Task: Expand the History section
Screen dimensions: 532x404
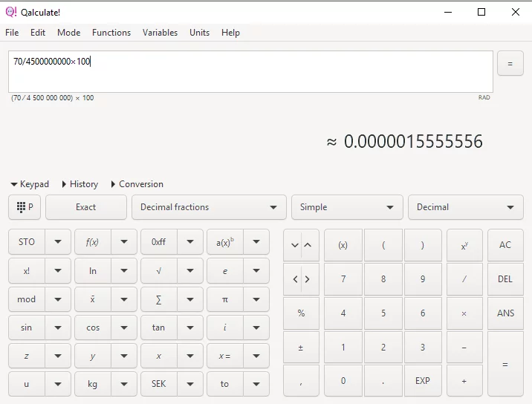Action: [x=80, y=184]
